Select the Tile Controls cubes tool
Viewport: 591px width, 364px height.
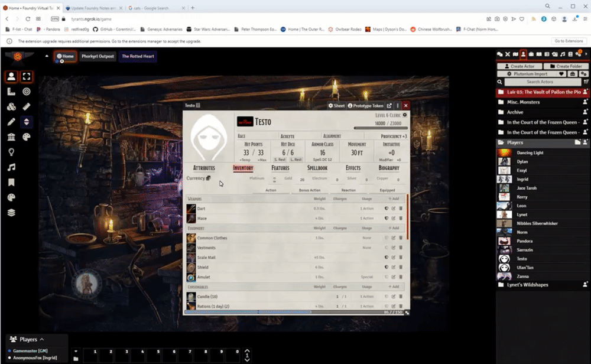coord(11,106)
